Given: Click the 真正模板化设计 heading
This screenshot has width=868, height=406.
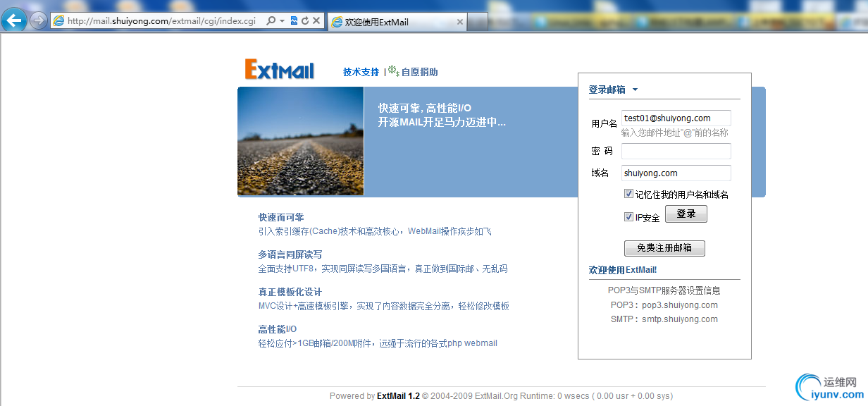Looking at the screenshot, I should coord(290,292).
